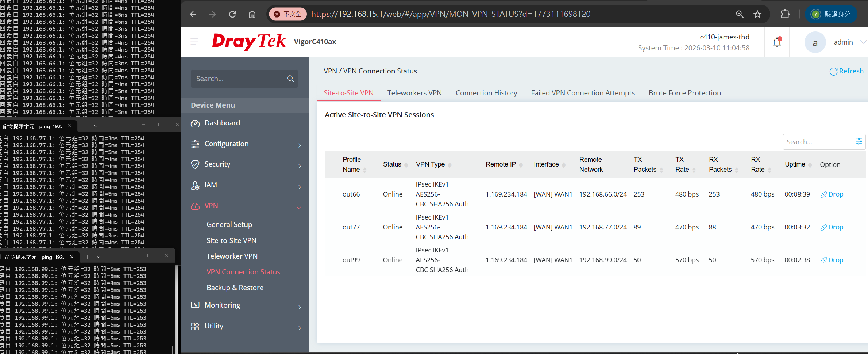The height and width of the screenshot is (354, 868).
Task: Click the notification bell icon
Action: (x=777, y=42)
